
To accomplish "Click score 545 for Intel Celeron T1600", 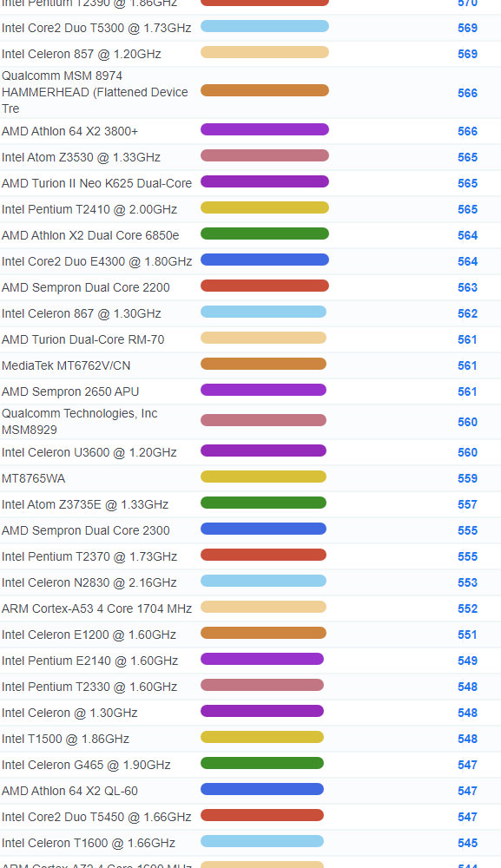I will (467, 843).
